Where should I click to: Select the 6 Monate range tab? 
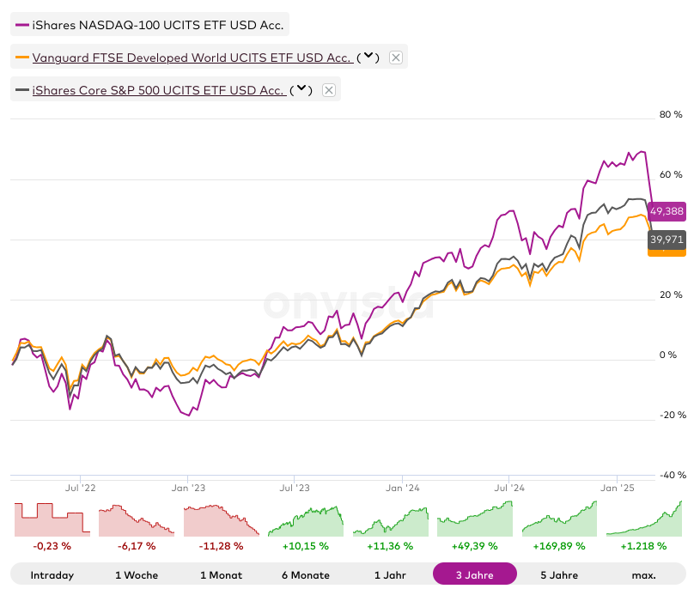pyautogui.click(x=305, y=574)
